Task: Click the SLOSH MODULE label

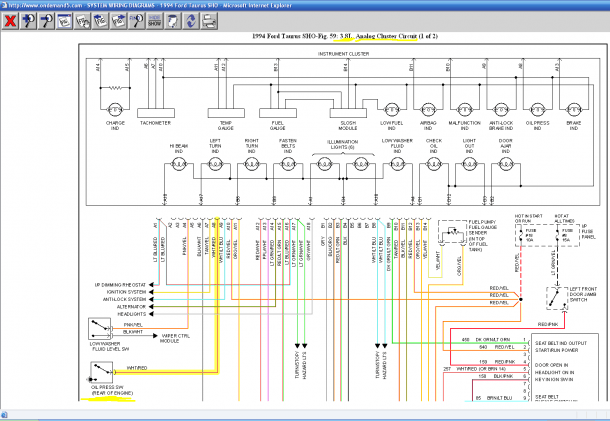Action: click(x=348, y=125)
